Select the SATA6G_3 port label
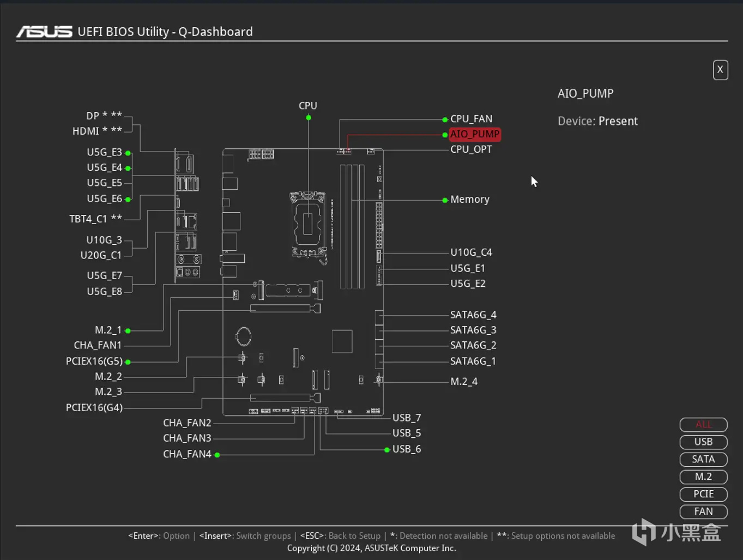Image resolution: width=743 pixels, height=560 pixels. 473,330
